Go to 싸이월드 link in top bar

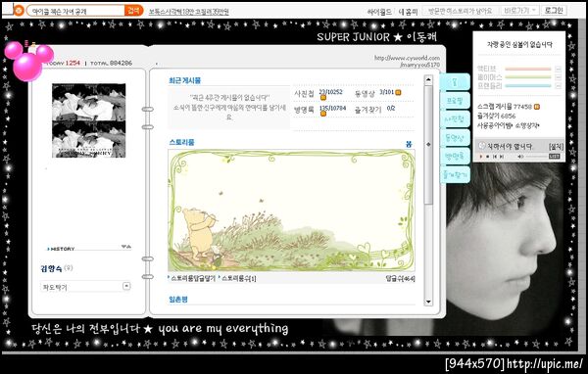pyautogui.click(x=379, y=12)
